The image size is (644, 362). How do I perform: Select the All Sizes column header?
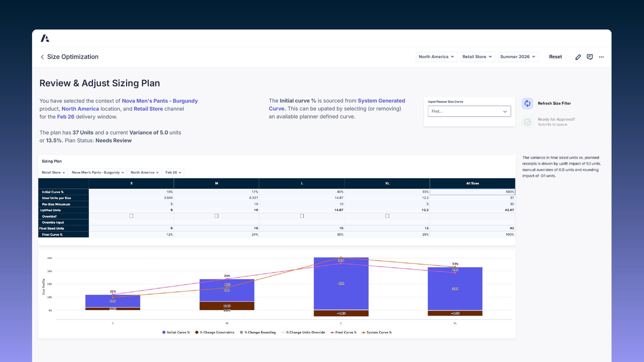(x=472, y=183)
